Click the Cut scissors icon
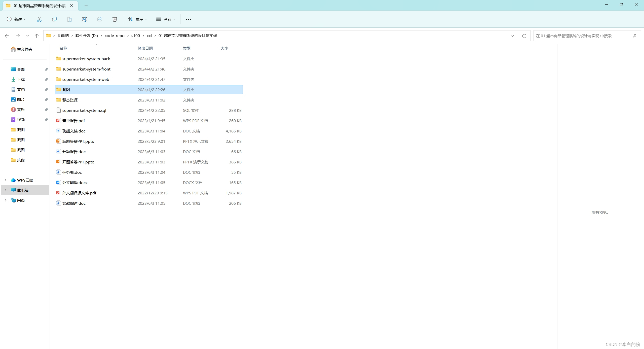 pyautogui.click(x=39, y=19)
